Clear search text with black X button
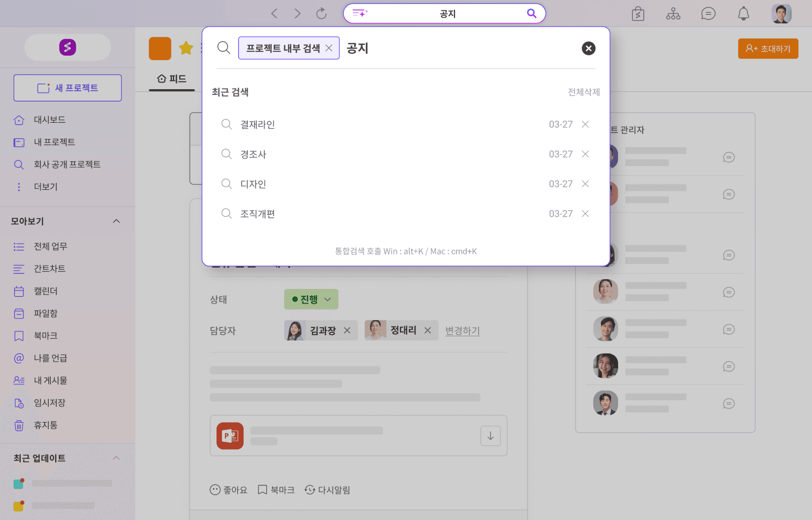Image resolution: width=812 pixels, height=520 pixels. coord(588,48)
